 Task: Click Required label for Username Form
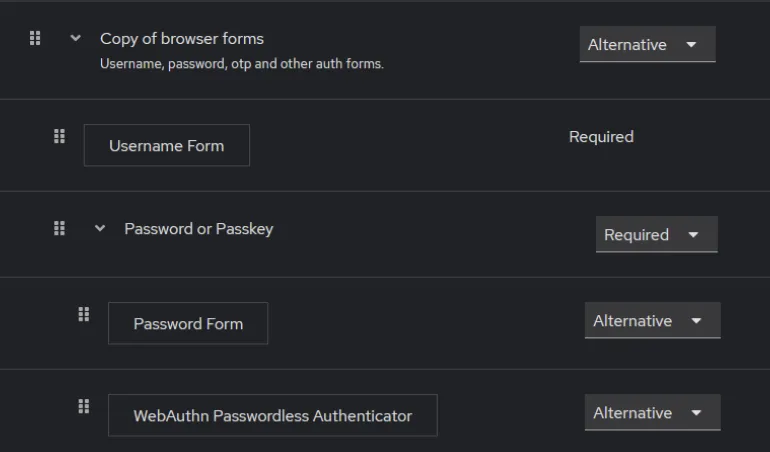tap(601, 137)
